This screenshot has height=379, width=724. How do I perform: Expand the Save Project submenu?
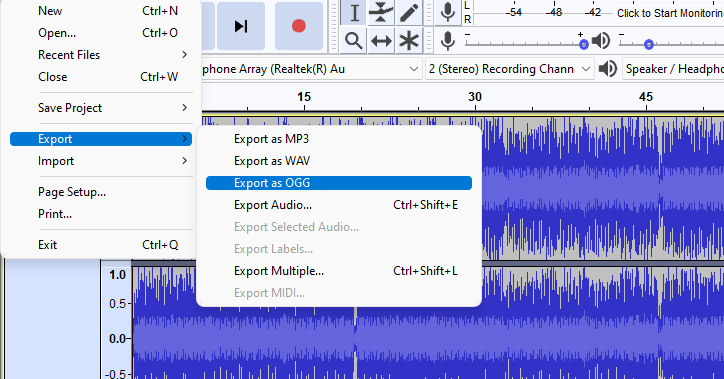click(x=101, y=108)
